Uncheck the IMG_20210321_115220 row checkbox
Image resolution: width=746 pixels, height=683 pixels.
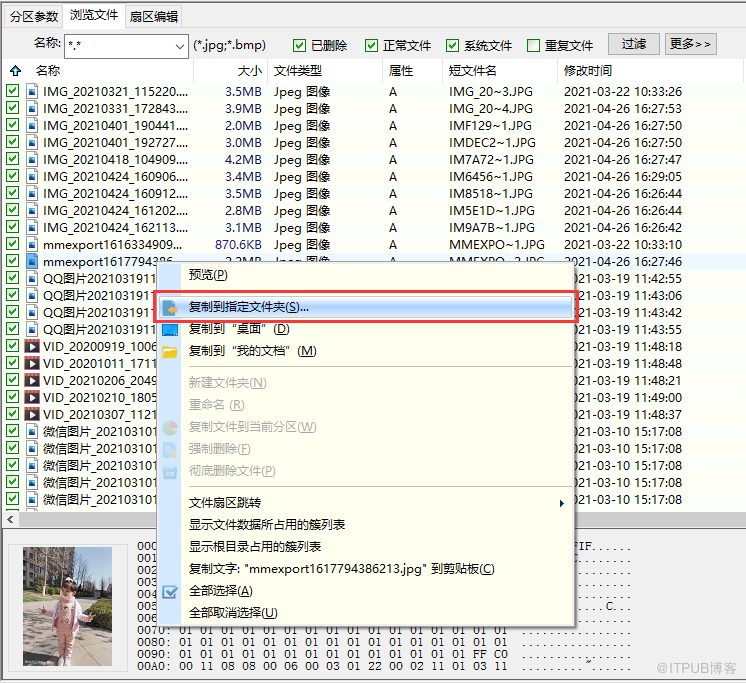pos(13,90)
